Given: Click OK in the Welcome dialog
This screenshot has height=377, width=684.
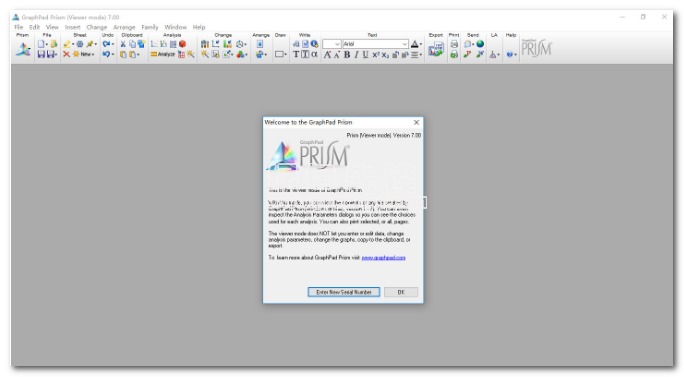Looking at the screenshot, I should pos(401,292).
